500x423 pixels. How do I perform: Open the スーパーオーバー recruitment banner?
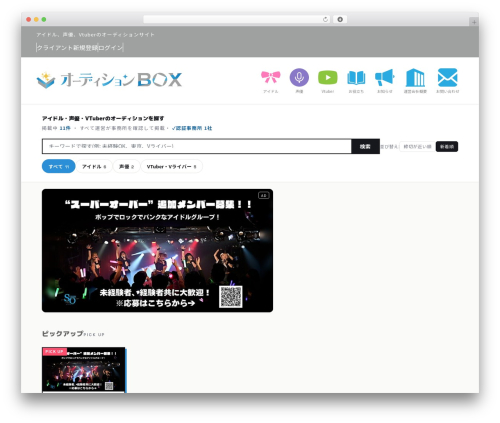157,250
